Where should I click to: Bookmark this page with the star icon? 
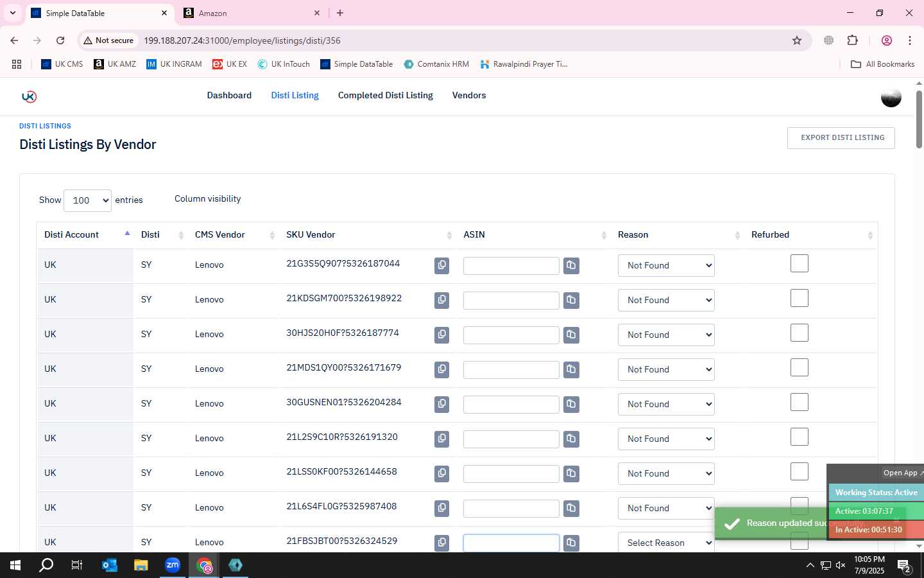(797, 40)
